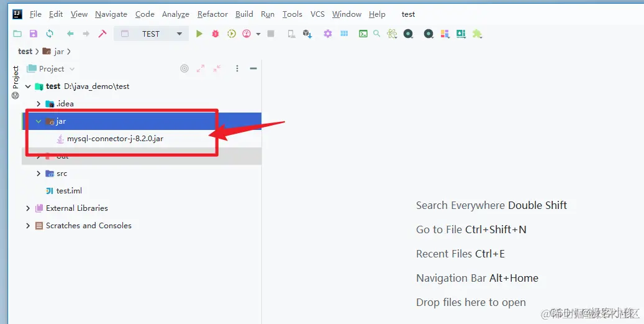This screenshot has height=324, width=644.
Task: Expand Scratches and Consoles node
Action: click(28, 226)
